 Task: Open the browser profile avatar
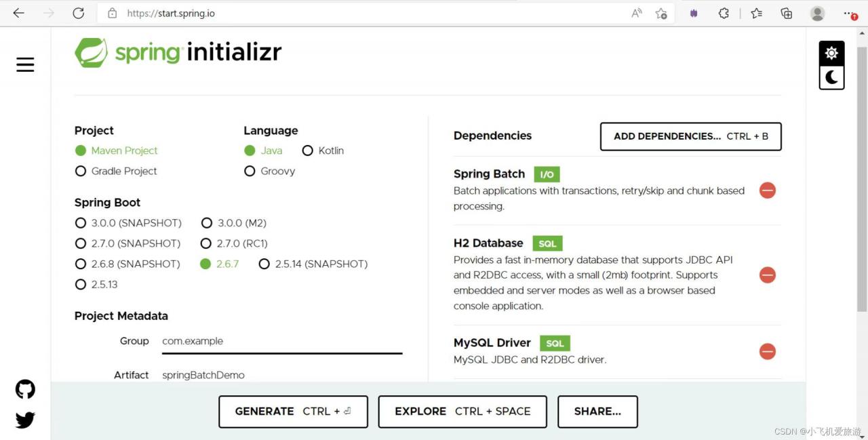click(818, 13)
